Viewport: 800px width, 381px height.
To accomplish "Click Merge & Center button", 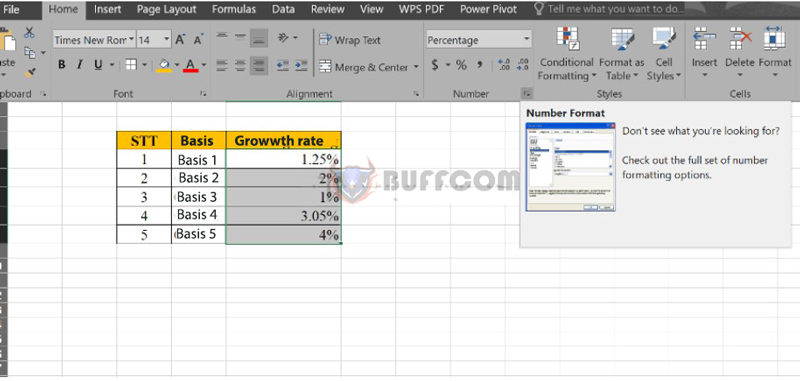I will click(x=363, y=67).
